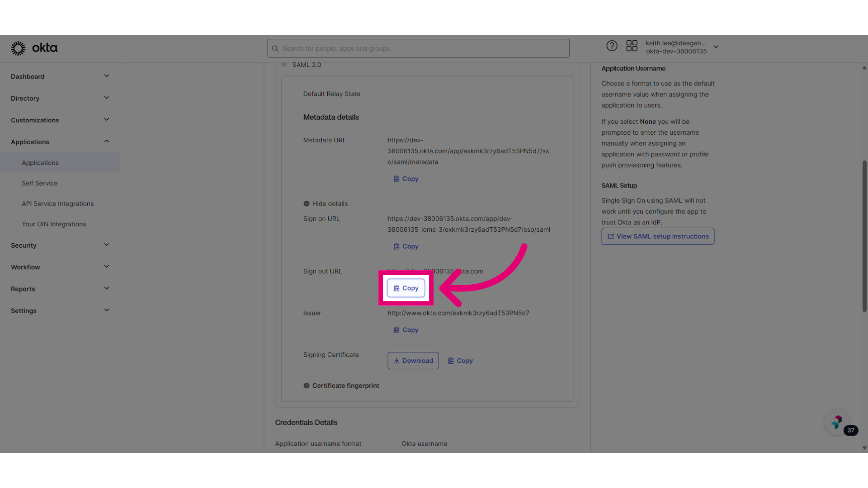This screenshot has height=488, width=868.
Task: Expand the Workflow menu chevron
Action: click(107, 267)
